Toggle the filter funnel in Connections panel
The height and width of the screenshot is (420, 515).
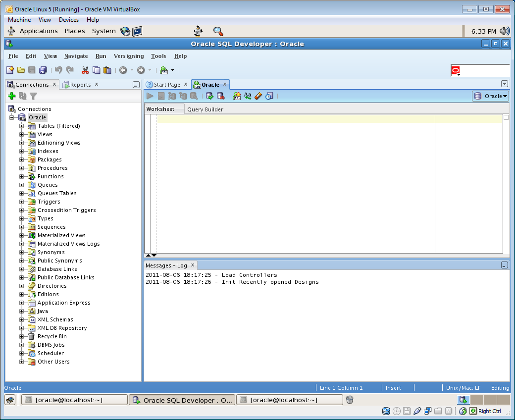pos(33,96)
